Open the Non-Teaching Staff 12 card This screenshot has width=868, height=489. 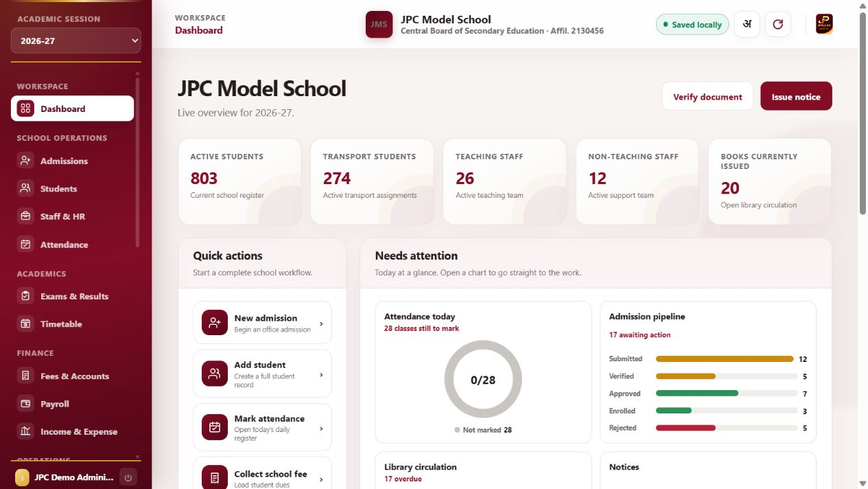(x=637, y=181)
